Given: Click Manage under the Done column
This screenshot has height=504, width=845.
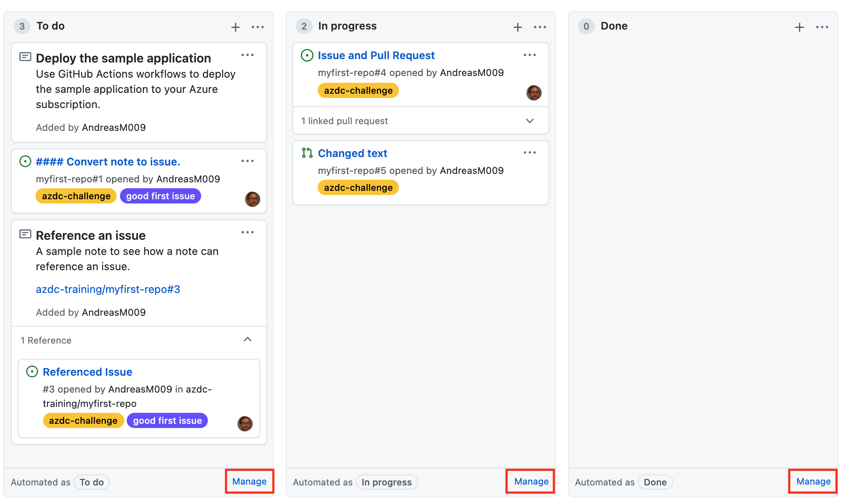Looking at the screenshot, I should tap(812, 481).
